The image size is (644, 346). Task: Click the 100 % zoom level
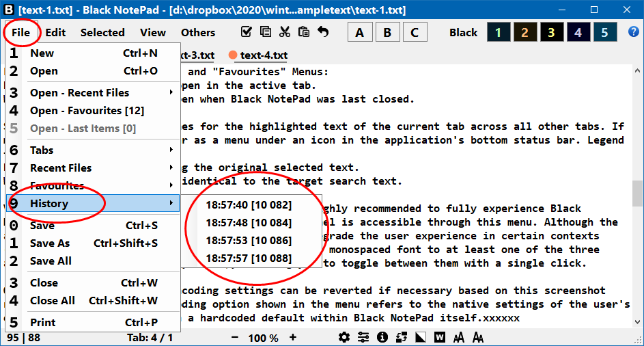pos(263,338)
